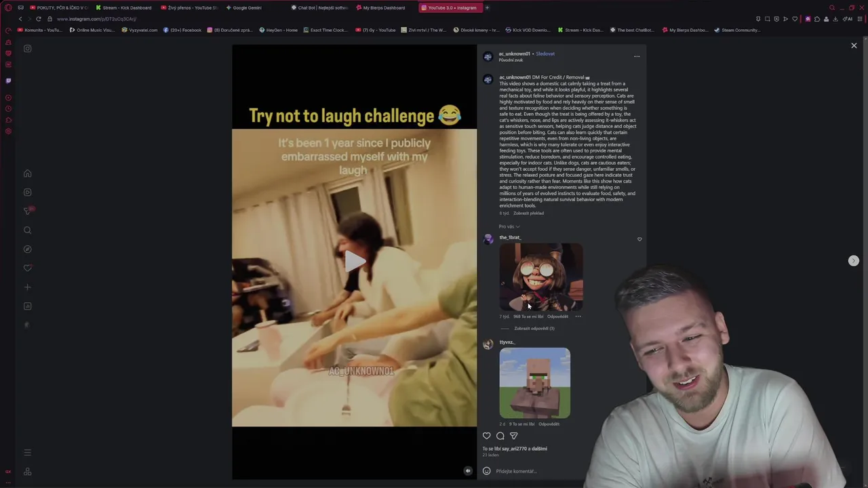This screenshot has height=488, width=868.
Task: Open the hamburger More menu in sidebar
Action: 27,453
